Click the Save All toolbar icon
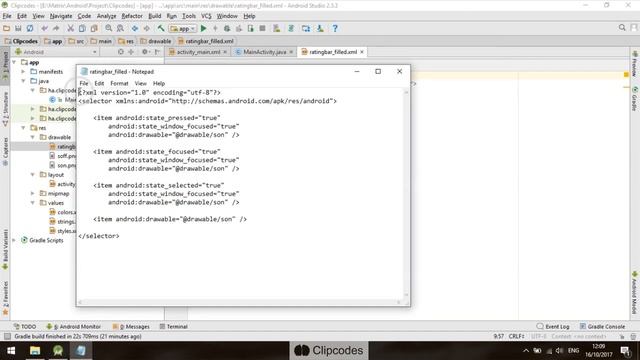 pyautogui.click(x=18, y=29)
